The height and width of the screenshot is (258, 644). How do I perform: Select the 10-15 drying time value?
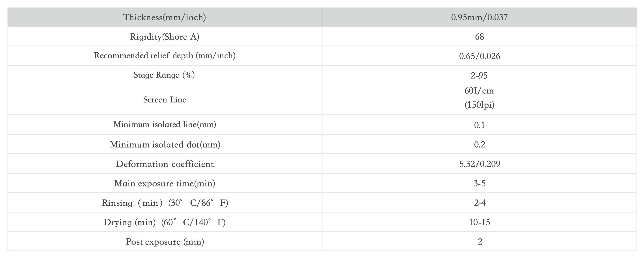click(x=479, y=222)
